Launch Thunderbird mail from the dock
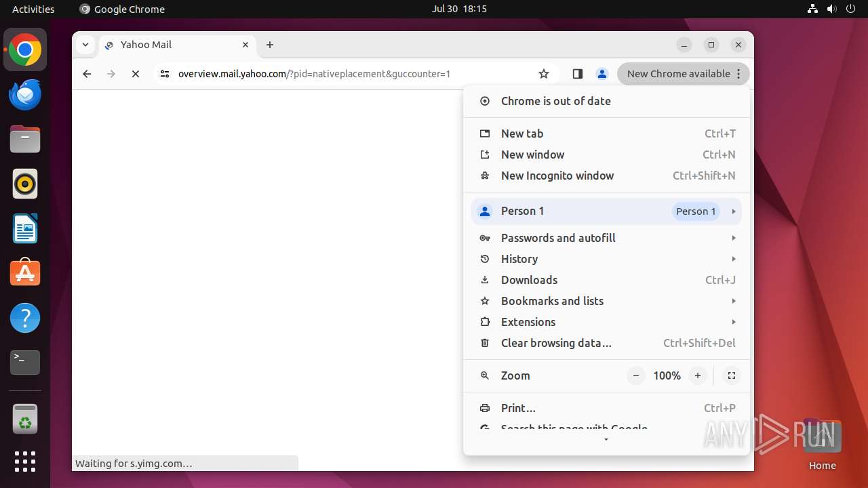This screenshot has height=488, width=868. coord(25,94)
